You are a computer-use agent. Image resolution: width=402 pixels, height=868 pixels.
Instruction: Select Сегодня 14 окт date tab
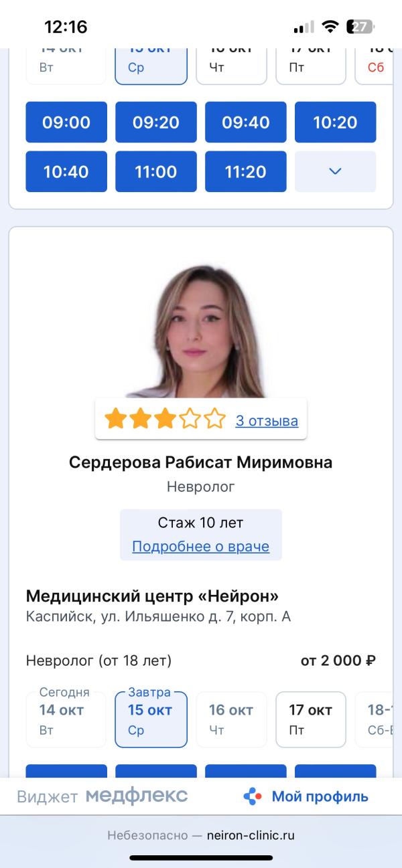coord(66,719)
